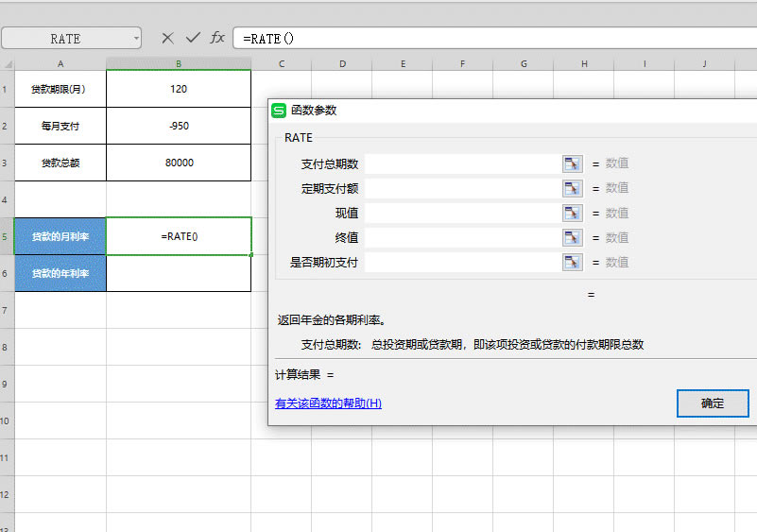Click range selector icon for 是否期初支付
757x532 pixels.
click(572, 262)
